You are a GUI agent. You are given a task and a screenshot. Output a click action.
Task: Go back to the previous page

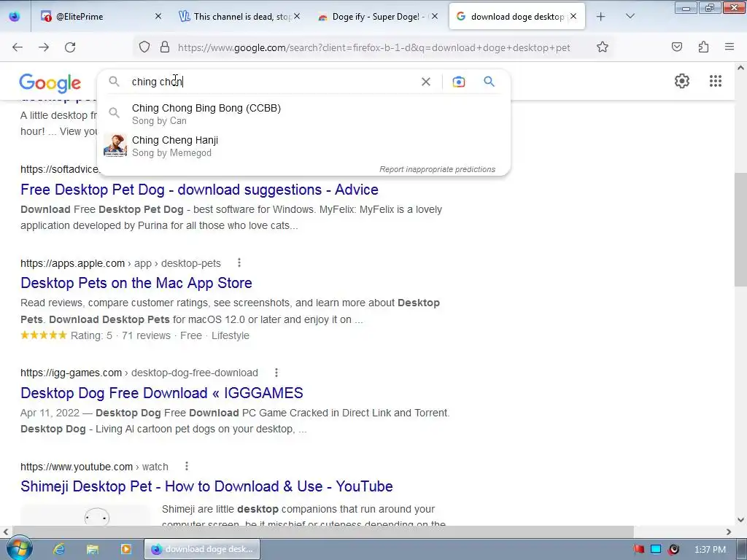point(18,47)
